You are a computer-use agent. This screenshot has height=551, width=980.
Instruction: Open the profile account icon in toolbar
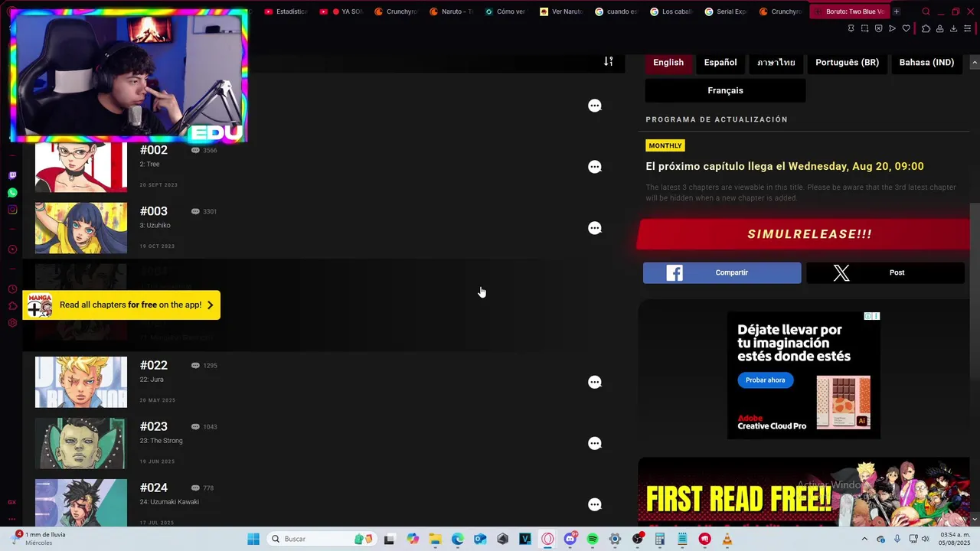pyautogui.click(x=939, y=28)
